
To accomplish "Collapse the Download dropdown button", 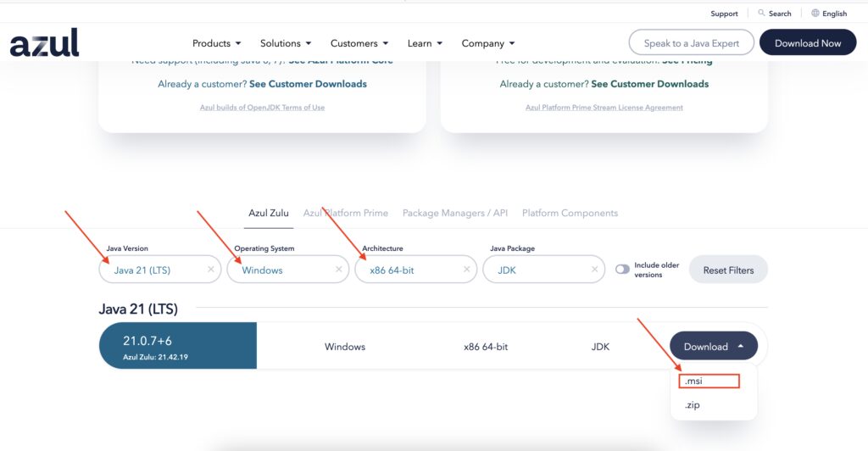I will pos(714,347).
